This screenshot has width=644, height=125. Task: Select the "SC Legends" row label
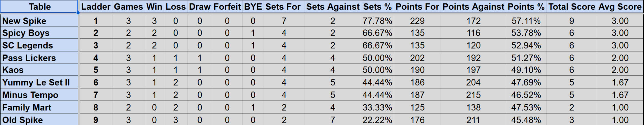point(39,45)
